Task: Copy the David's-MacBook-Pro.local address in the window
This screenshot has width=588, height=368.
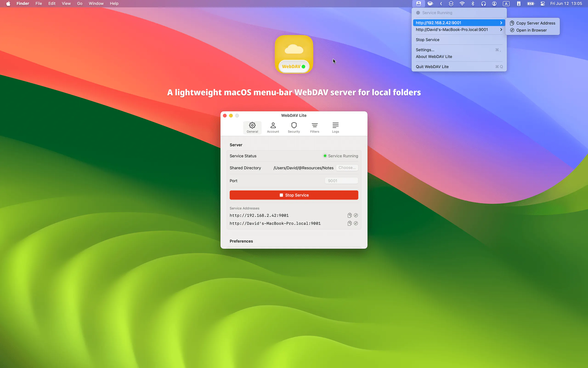Action: (x=349, y=223)
